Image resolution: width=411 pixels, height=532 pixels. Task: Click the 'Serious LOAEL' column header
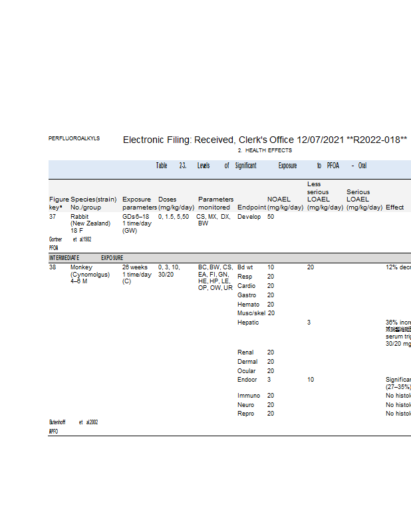click(364, 199)
